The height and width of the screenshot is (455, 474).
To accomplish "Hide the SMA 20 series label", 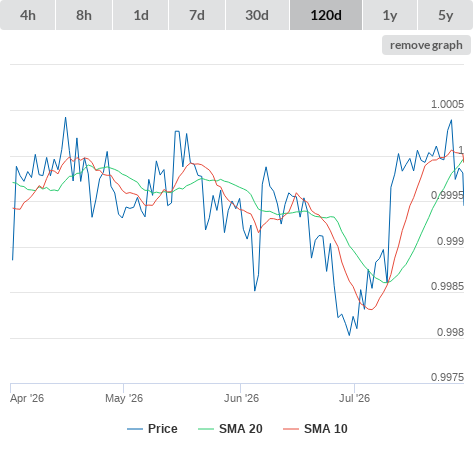I will click(x=241, y=429).
